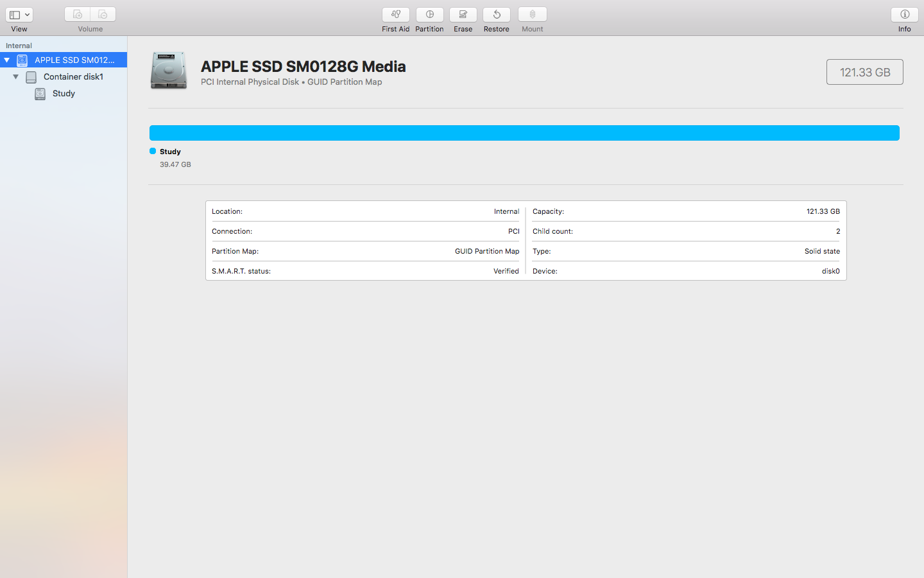This screenshot has height=578, width=924.
Task: Click the Verified status value
Action: click(506, 271)
